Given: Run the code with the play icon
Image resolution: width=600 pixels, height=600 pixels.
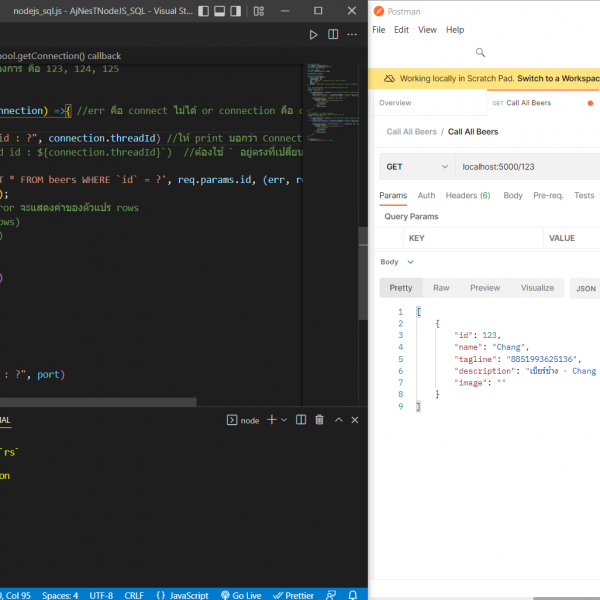Looking at the screenshot, I should tap(313, 35).
